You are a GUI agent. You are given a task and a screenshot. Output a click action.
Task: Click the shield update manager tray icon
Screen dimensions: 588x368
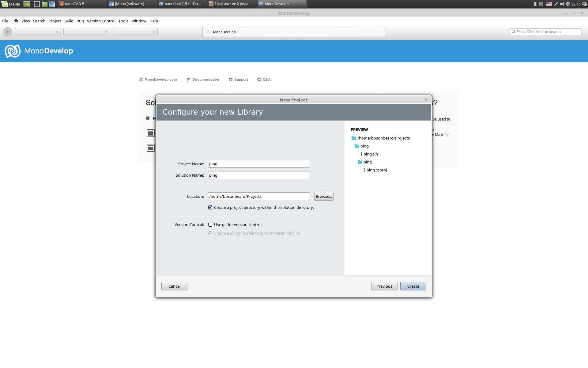[x=568, y=4]
